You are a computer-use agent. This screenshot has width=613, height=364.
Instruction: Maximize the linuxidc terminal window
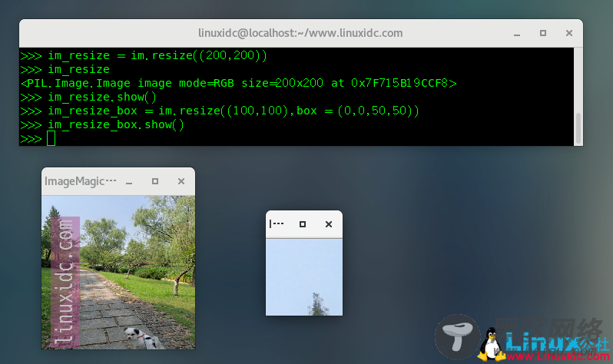pos(543,33)
